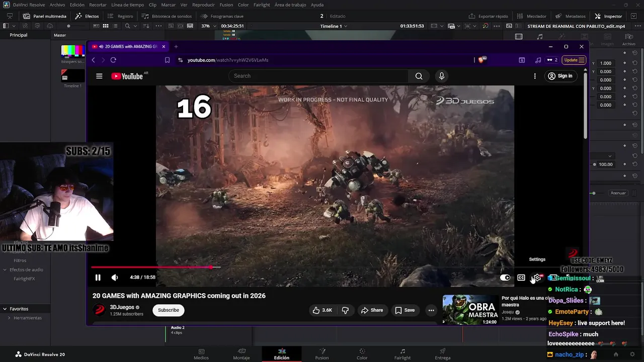Open more actions ellipsis under the video
This screenshot has height=362, width=644.
(431, 310)
